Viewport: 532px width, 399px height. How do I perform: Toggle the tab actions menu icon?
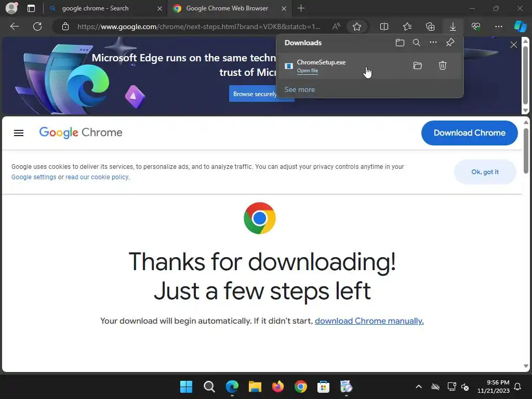click(x=31, y=8)
